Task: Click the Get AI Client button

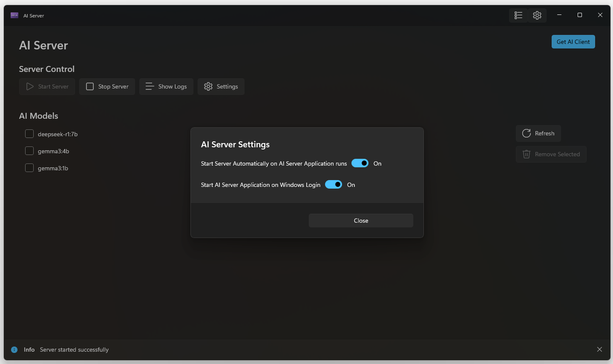Action: (573, 42)
